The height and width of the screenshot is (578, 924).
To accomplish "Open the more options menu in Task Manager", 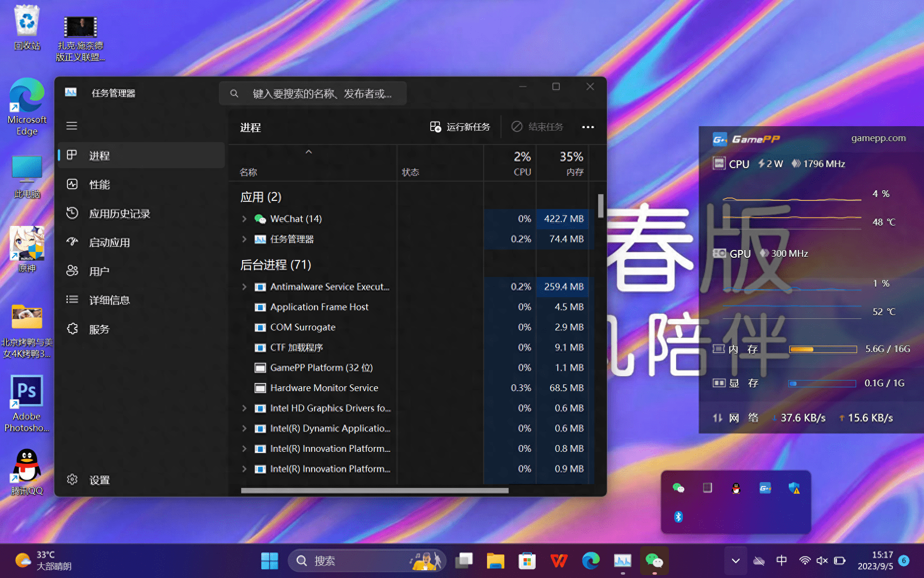I will (x=588, y=127).
